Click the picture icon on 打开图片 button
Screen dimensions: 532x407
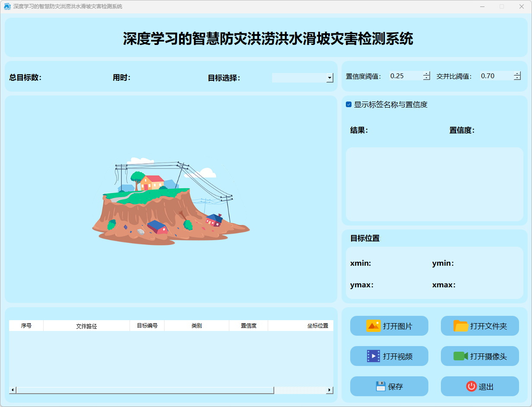pos(373,326)
